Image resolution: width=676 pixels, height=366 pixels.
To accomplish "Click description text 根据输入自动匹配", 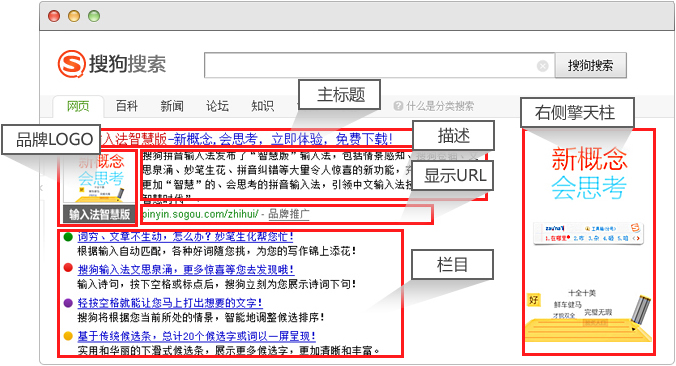I will pos(217,251).
